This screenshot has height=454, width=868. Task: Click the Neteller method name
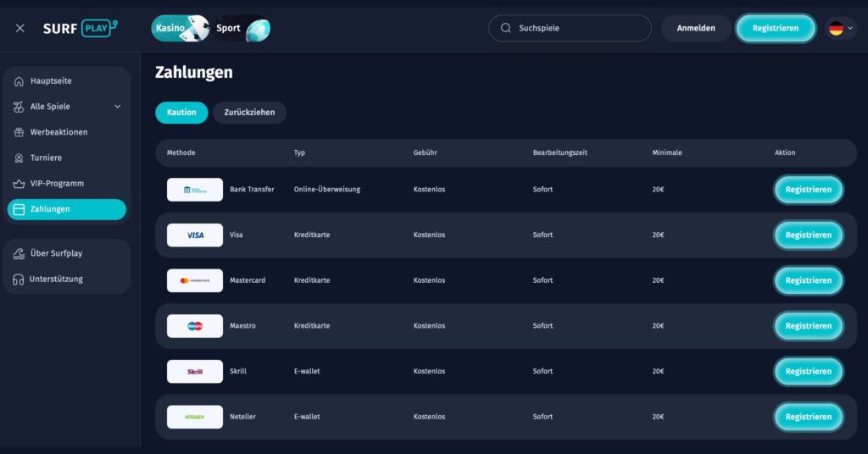[242, 417]
